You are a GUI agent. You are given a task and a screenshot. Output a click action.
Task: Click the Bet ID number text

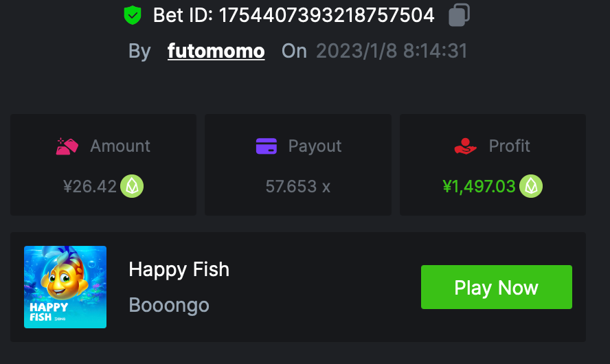click(326, 15)
